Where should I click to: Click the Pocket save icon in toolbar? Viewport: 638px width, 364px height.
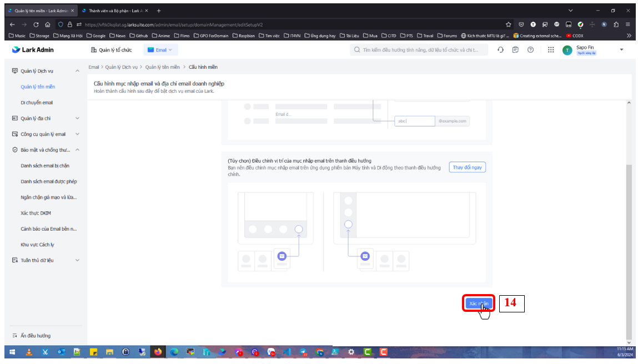click(x=521, y=24)
